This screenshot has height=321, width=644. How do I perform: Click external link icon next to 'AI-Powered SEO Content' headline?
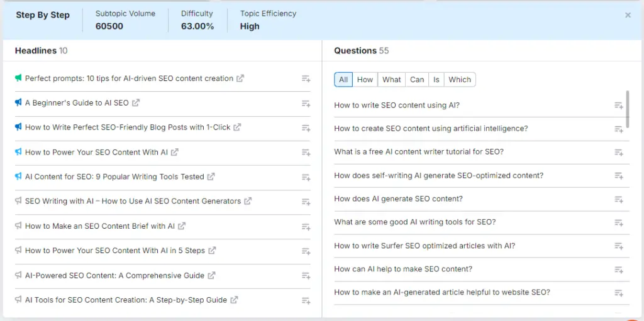pos(212,275)
